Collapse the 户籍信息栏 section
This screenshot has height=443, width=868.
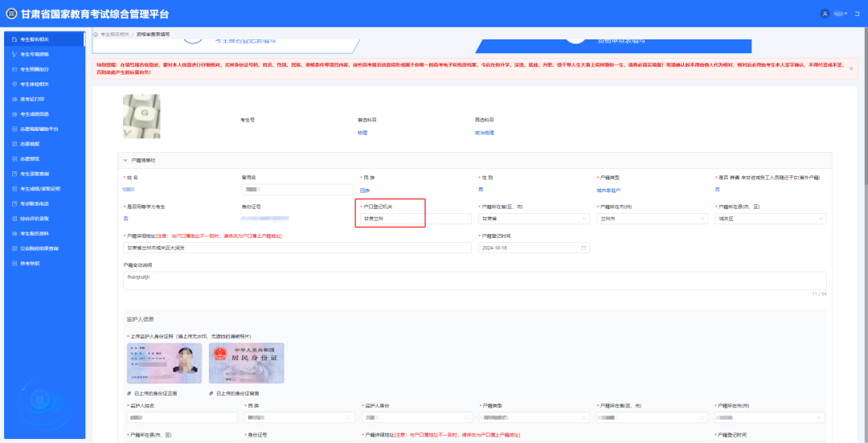(125, 160)
